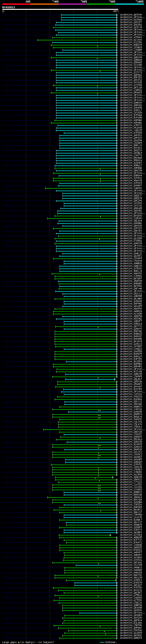Image resolution: width=146 pixels, height=644 pixels.
Task: Select the UniRef100_B5DTW2 label
Action: point(131,331)
